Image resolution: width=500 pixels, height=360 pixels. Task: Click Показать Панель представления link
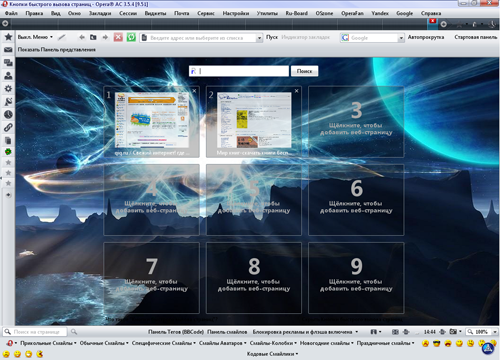click(x=56, y=49)
